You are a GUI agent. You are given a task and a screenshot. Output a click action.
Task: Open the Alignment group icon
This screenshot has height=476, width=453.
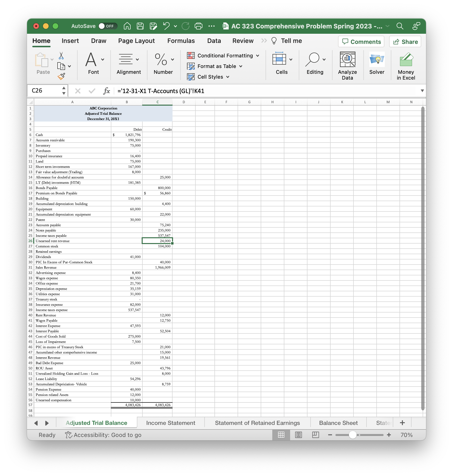coord(126,59)
